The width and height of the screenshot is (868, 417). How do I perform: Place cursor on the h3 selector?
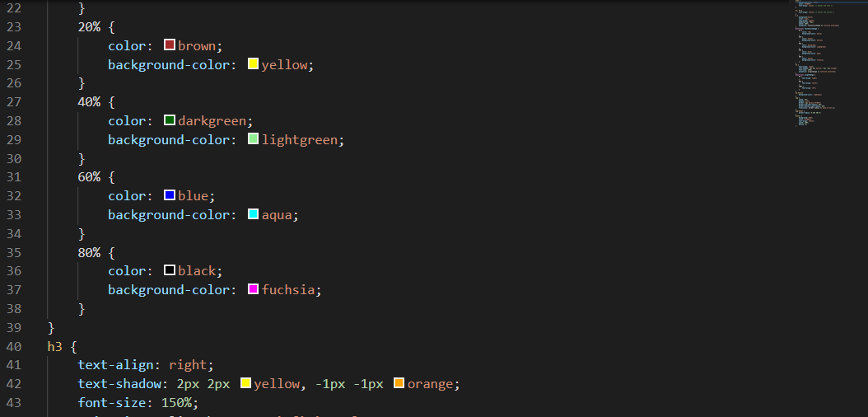[x=55, y=347]
